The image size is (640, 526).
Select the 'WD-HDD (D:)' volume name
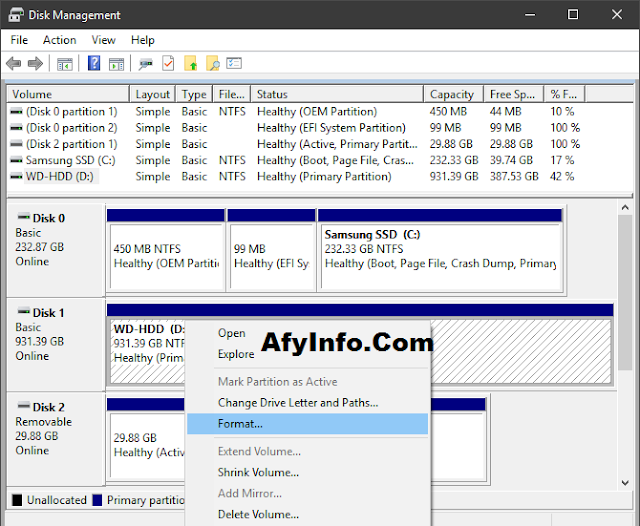(x=60, y=176)
